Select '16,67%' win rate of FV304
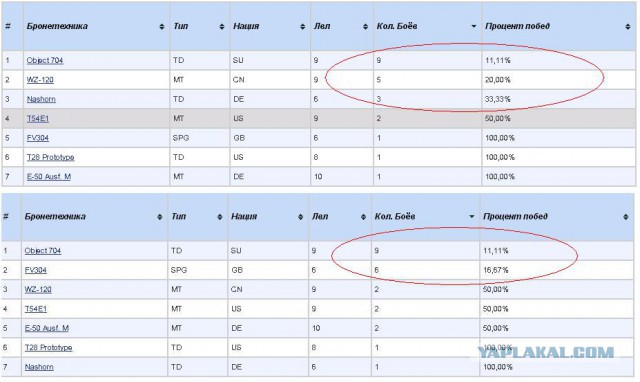Image resolution: width=640 pixels, height=382 pixels. pyautogui.click(x=496, y=270)
